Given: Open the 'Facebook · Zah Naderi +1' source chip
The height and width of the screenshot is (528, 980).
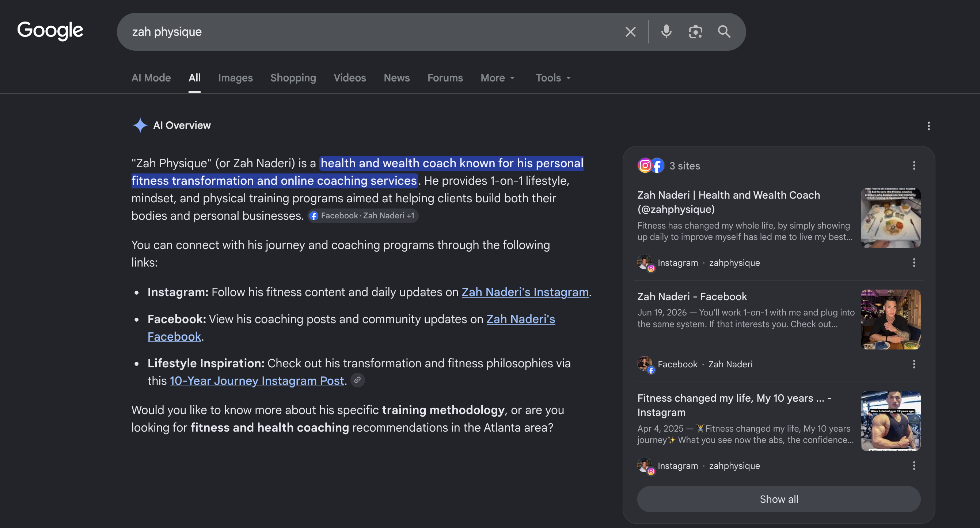Looking at the screenshot, I should [363, 216].
